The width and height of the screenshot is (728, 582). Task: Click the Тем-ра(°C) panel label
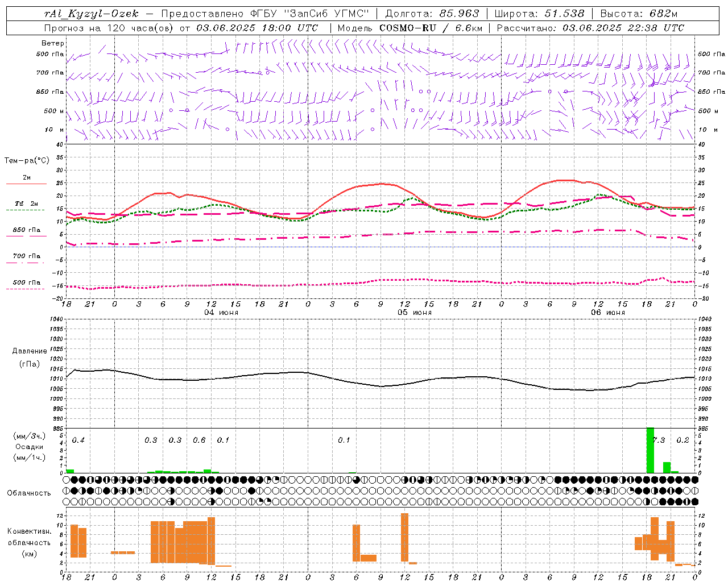27,160
